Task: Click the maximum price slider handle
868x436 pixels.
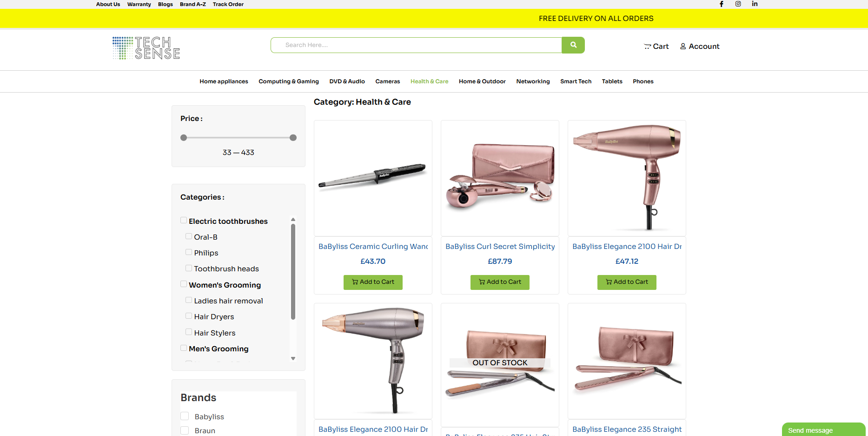Action: (x=293, y=138)
